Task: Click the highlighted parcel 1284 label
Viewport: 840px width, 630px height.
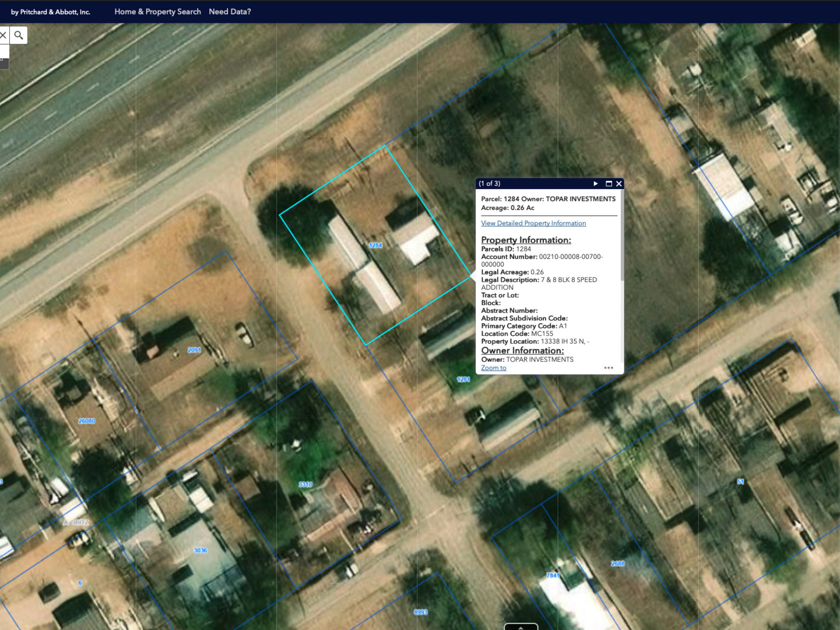Action: [375, 246]
